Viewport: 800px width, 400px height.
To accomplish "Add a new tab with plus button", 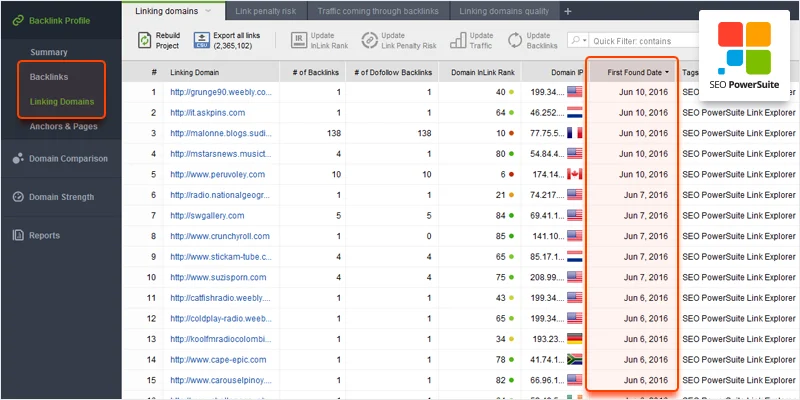I will (x=568, y=11).
